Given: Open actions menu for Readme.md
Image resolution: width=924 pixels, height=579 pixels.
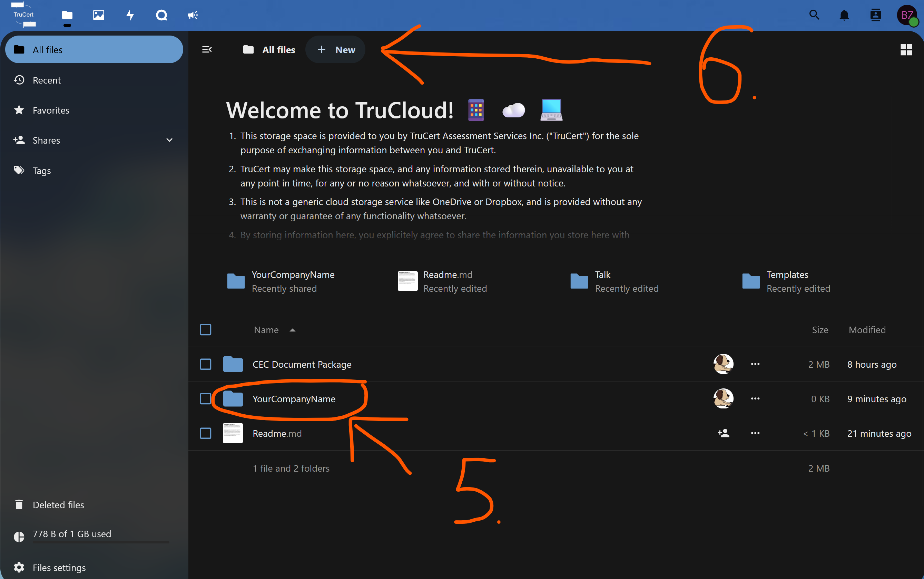Looking at the screenshot, I should click(x=755, y=433).
